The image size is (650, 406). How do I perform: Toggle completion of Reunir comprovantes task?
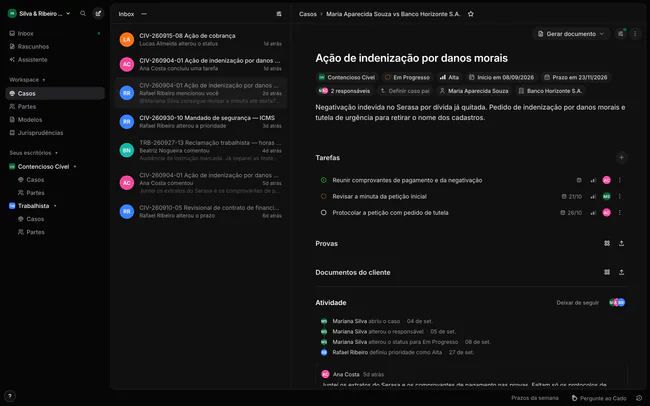[x=324, y=180]
